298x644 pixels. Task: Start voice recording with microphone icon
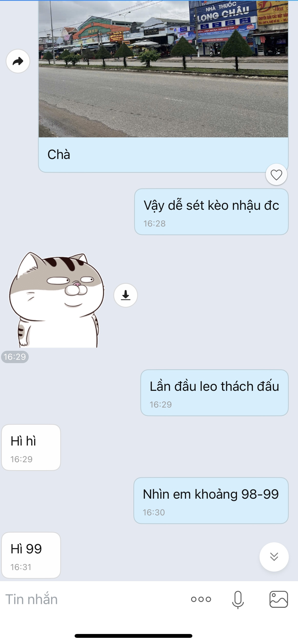pos(238,600)
